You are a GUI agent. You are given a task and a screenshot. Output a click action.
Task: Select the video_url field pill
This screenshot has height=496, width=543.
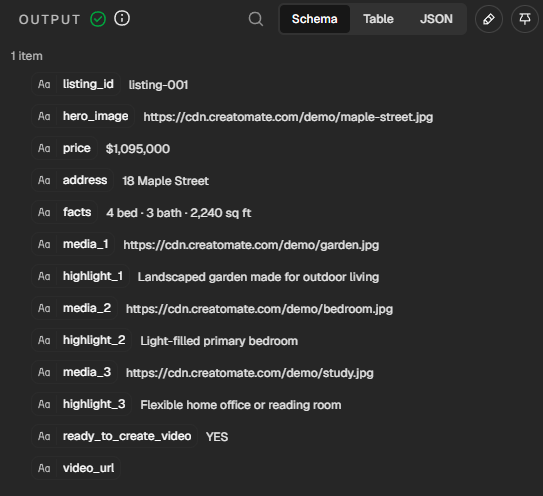point(76,468)
